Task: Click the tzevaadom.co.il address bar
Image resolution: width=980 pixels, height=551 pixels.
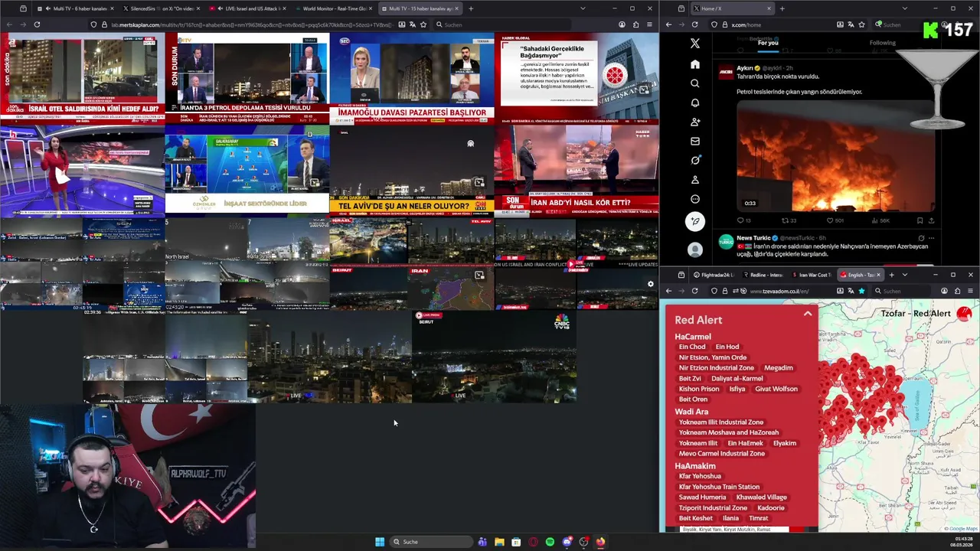Action: (779, 291)
